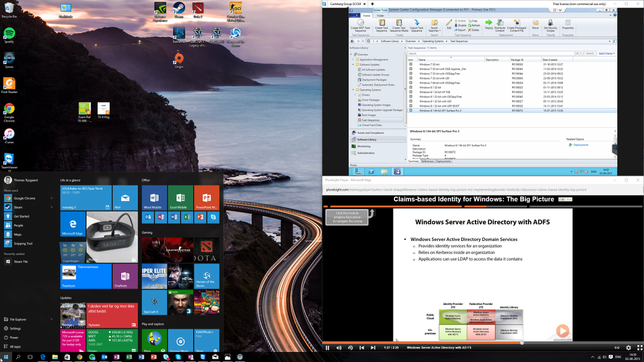Open Pluralsight player settings gear
Screen dimensions: 644x362
(627, 348)
